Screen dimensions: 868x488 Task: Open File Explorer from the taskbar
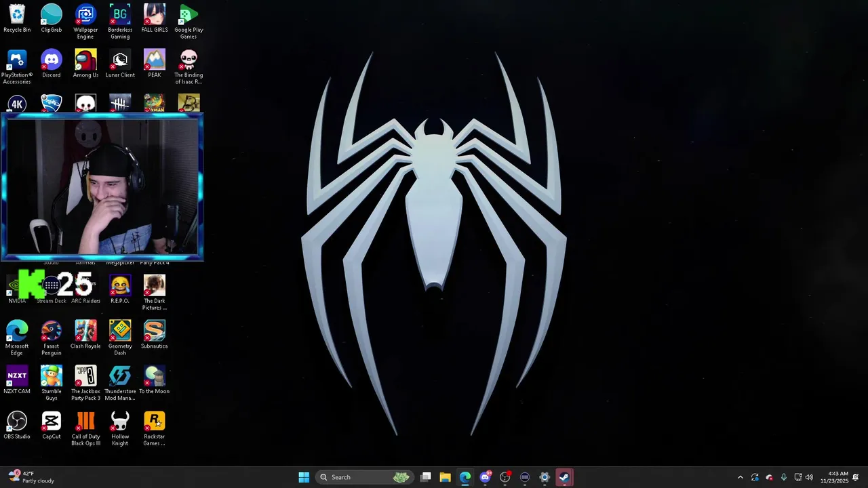click(446, 477)
